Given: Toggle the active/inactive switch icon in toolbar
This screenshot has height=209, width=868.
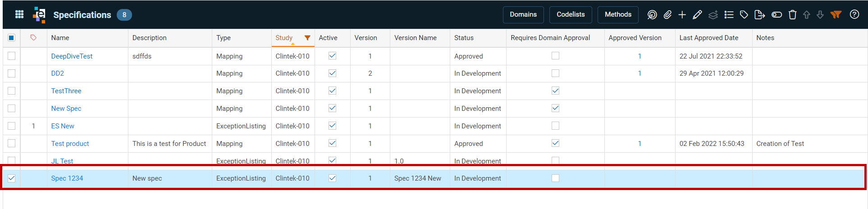Looking at the screenshot, I should pyautogui.click(x=777, y=15).
